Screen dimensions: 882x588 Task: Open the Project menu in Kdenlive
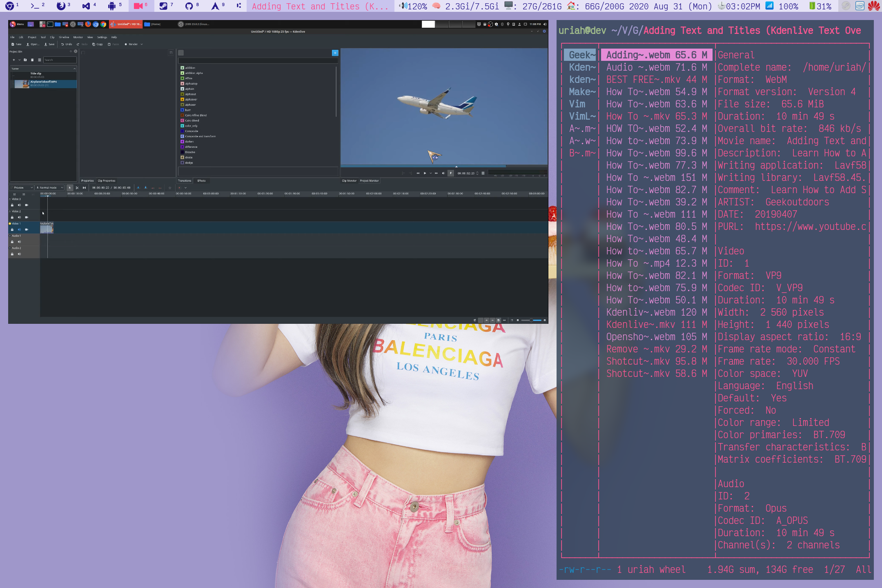[x=32, y=37]
